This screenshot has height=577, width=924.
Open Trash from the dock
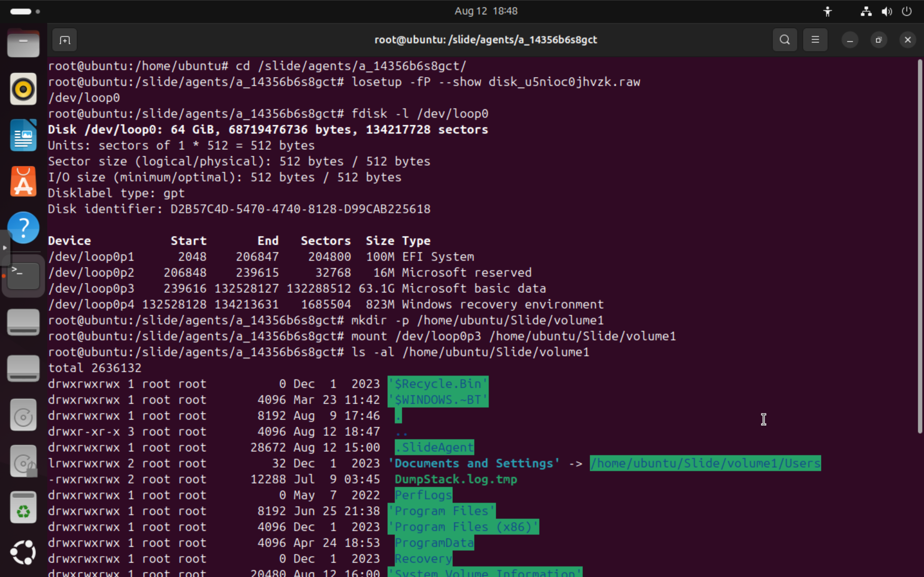pyautogui.click(x=23, y=507)
